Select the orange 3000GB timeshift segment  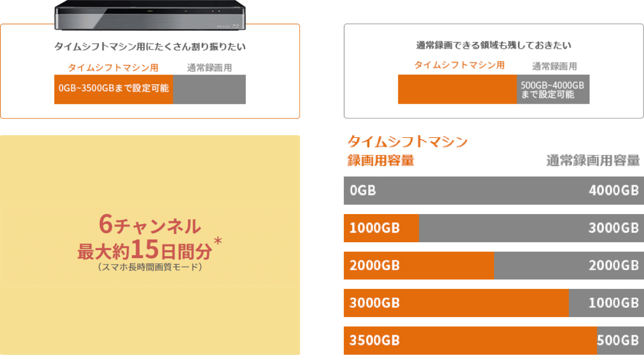(x=456, y=303)
